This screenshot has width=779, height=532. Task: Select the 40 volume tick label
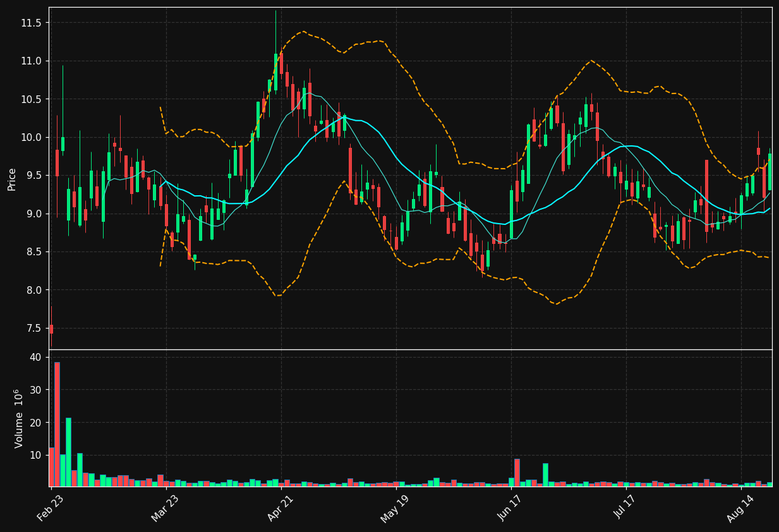tap(35, 358)
